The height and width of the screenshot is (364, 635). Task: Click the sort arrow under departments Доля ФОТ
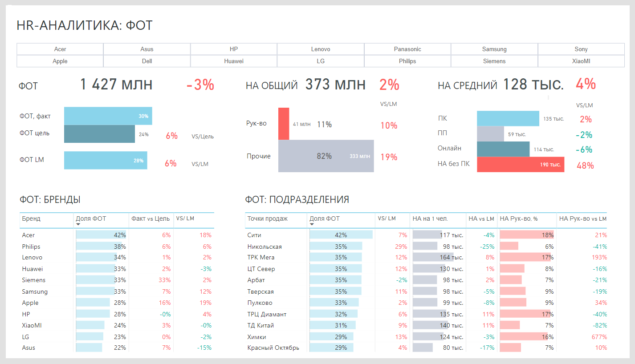tap(312, 224)
